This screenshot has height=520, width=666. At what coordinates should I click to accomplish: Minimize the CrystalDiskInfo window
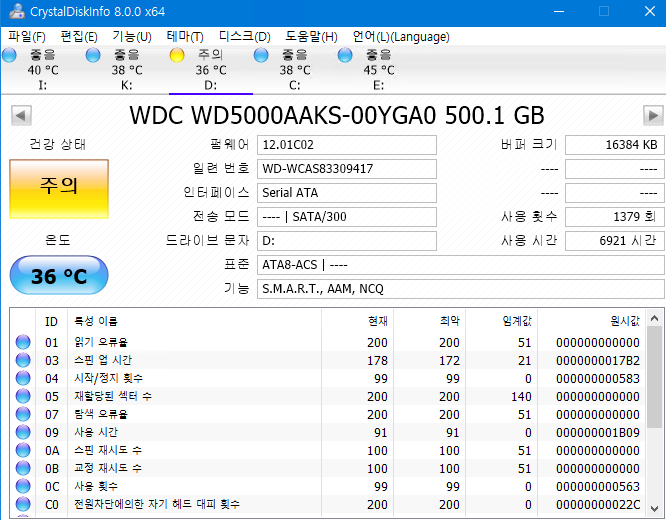(559, 11)
